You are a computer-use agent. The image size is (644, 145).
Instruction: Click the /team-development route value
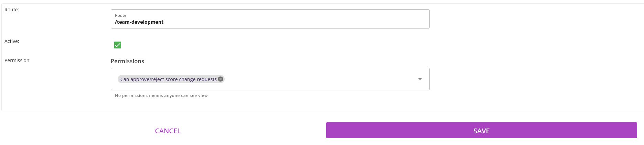[x=139, y=22]
